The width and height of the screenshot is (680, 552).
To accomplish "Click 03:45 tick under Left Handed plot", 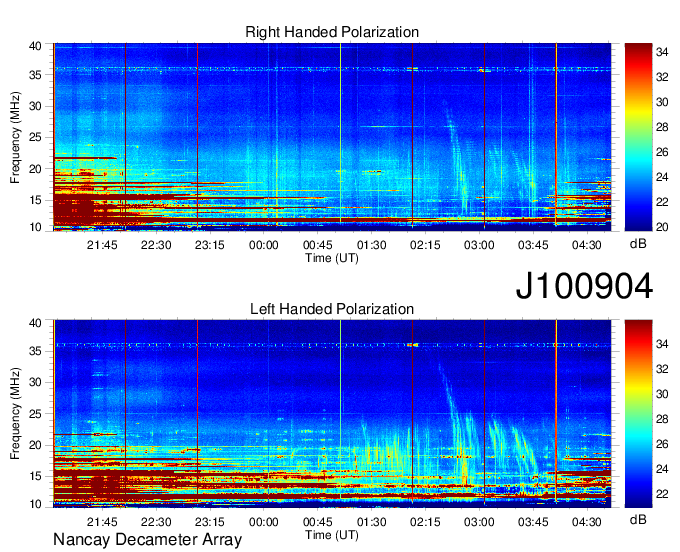I will coord(533,521).
